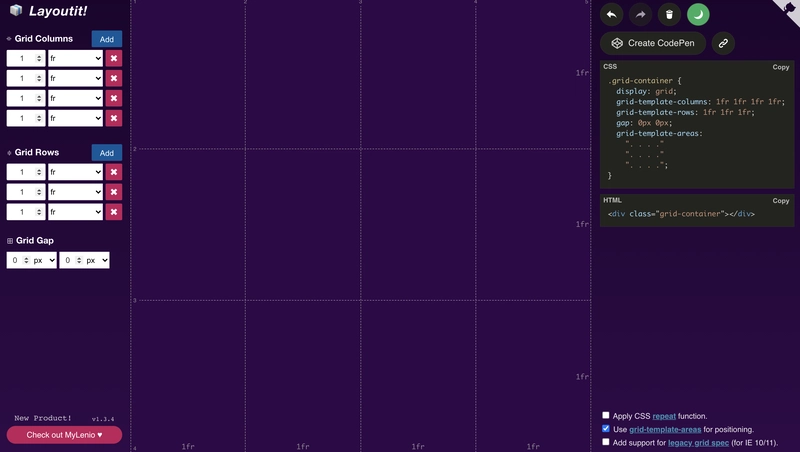The width and height of the screenshot is (800, 452).
Task: Uncheck Use grid-template-areas for positioning
Action: tap(606, 429)
